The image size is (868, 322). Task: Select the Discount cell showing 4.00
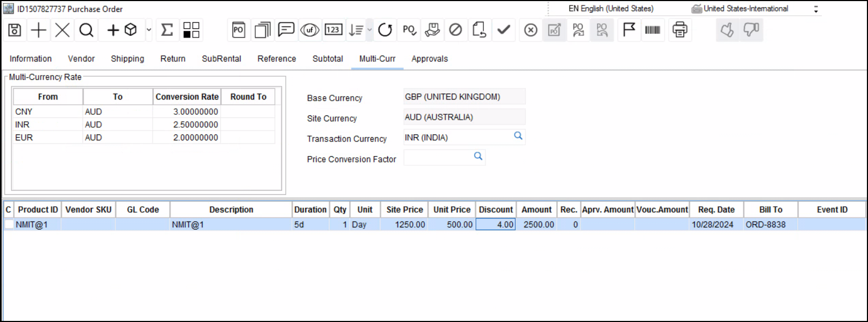(x=495, y=225)
